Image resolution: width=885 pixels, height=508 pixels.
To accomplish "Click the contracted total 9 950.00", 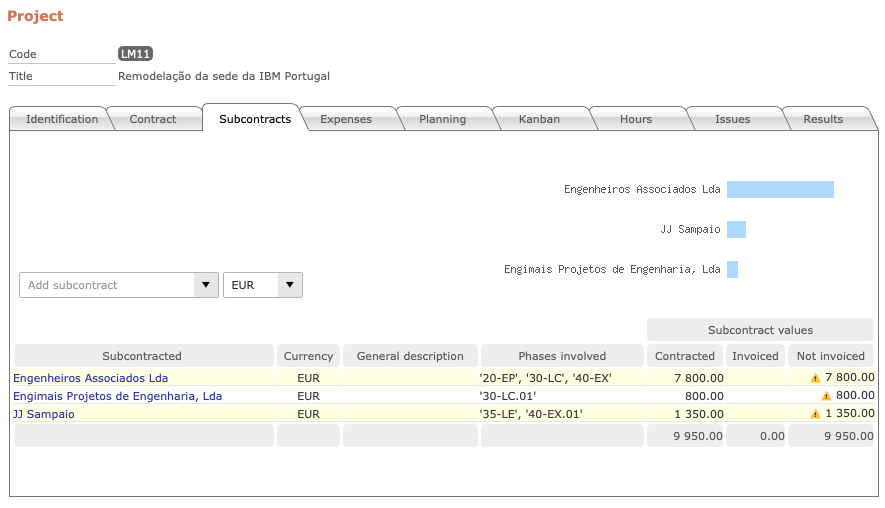I will (698, 436).
